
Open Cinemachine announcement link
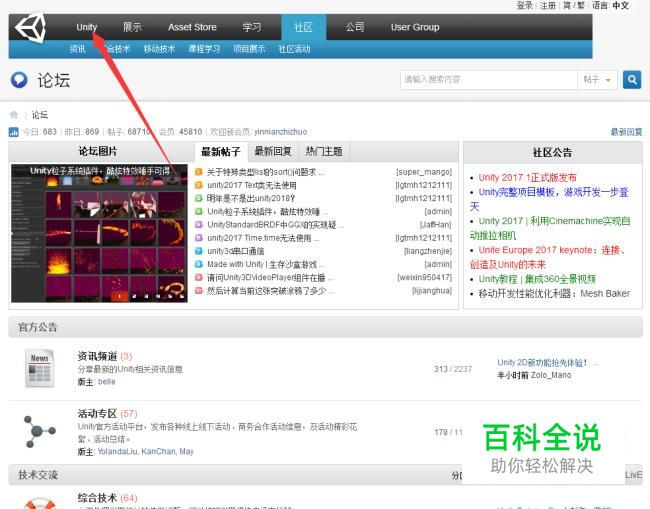click(550, 228)
